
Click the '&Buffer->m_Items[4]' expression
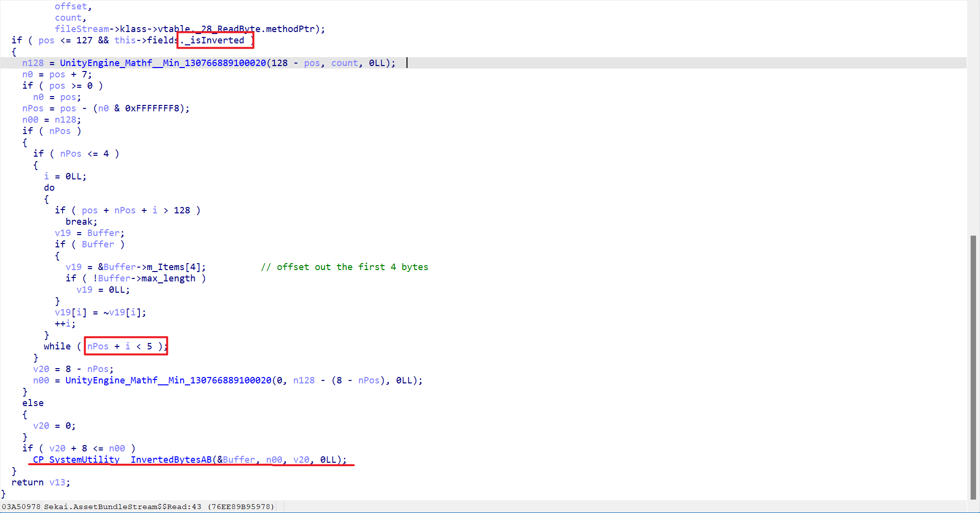(x=149, y=267)
